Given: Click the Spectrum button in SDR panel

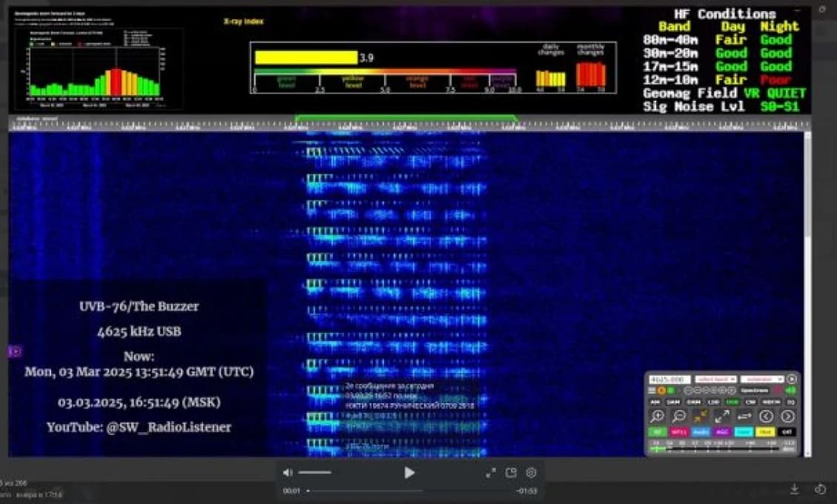Looking at the screenshot, I should (x=754, y=391).
